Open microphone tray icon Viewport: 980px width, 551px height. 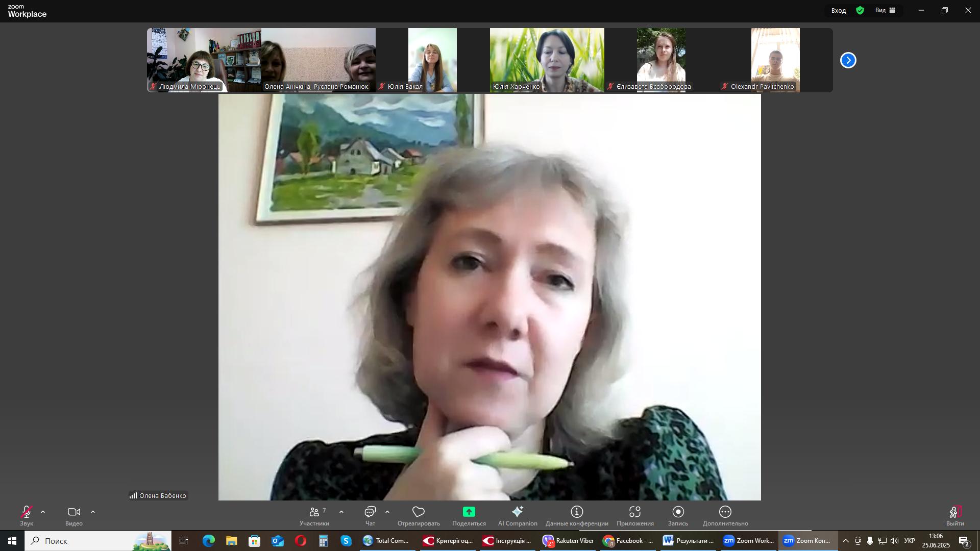click(870, 541)
